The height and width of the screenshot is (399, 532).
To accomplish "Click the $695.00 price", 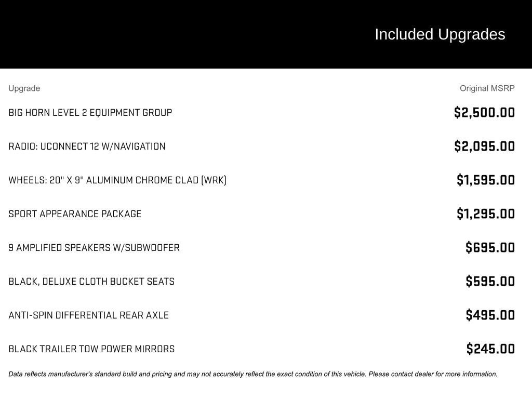I will pyautogui.click(x=490, y=248).
